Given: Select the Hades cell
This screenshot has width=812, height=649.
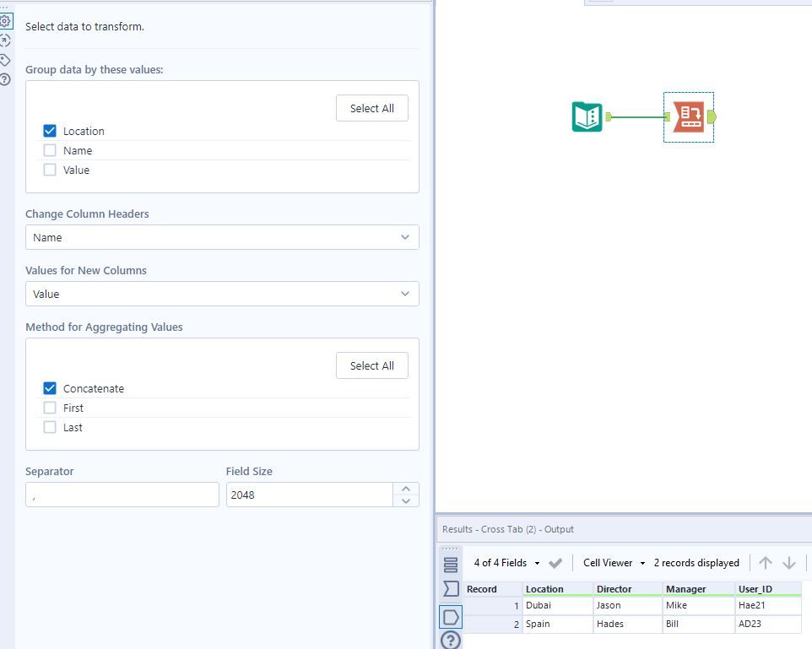Looking at the screenshot, I should (628, 625).
